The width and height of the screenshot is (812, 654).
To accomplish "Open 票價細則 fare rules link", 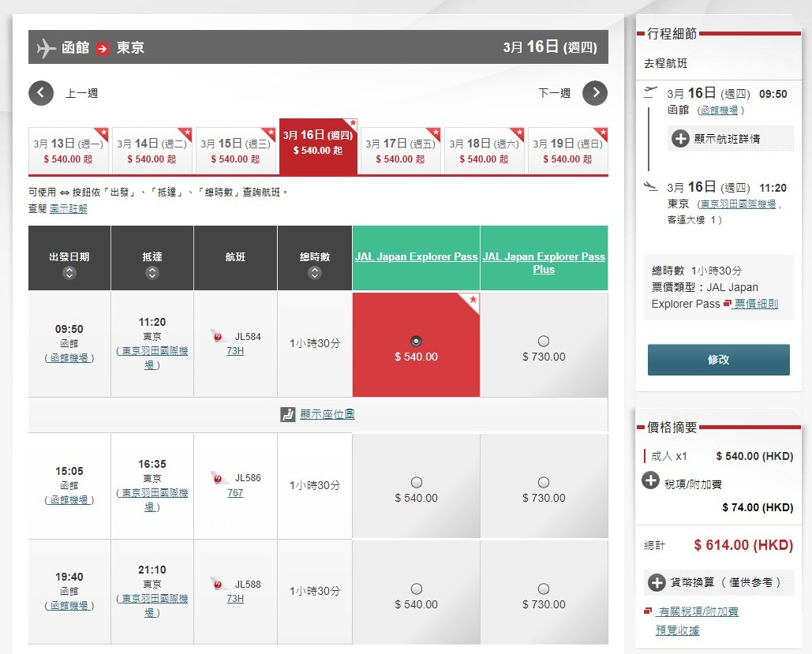I will pos(756,304).
